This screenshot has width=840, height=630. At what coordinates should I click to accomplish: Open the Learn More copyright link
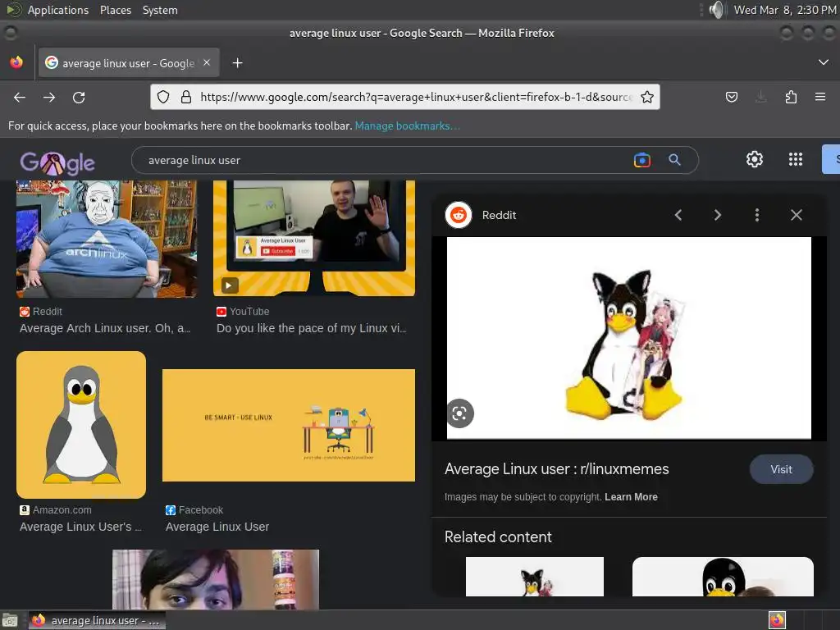pos(631,496)
